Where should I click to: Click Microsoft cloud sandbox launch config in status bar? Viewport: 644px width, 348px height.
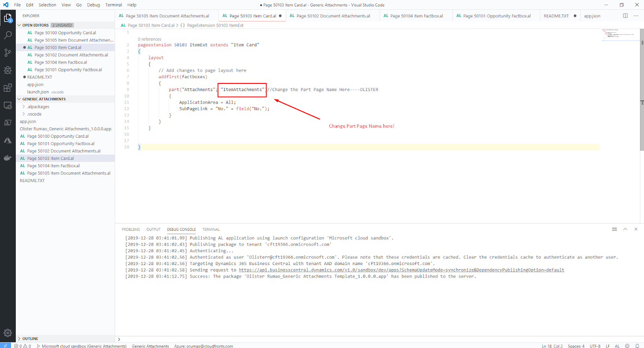click(82, 346)
